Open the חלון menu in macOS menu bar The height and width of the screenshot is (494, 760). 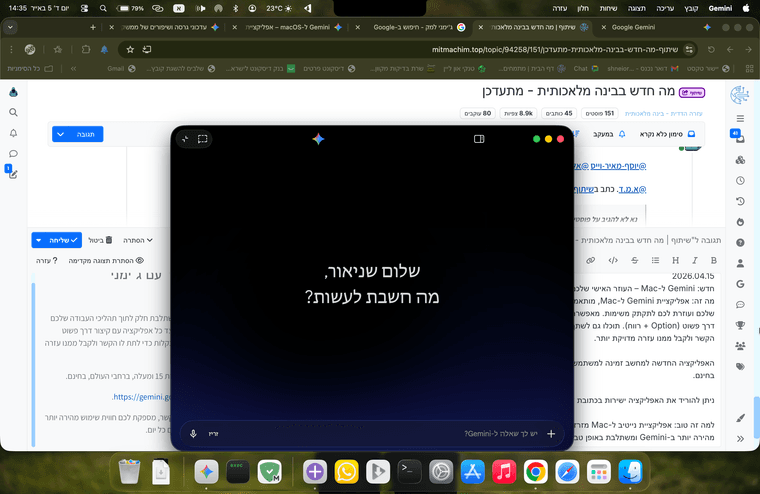click(x=583, y=8)
